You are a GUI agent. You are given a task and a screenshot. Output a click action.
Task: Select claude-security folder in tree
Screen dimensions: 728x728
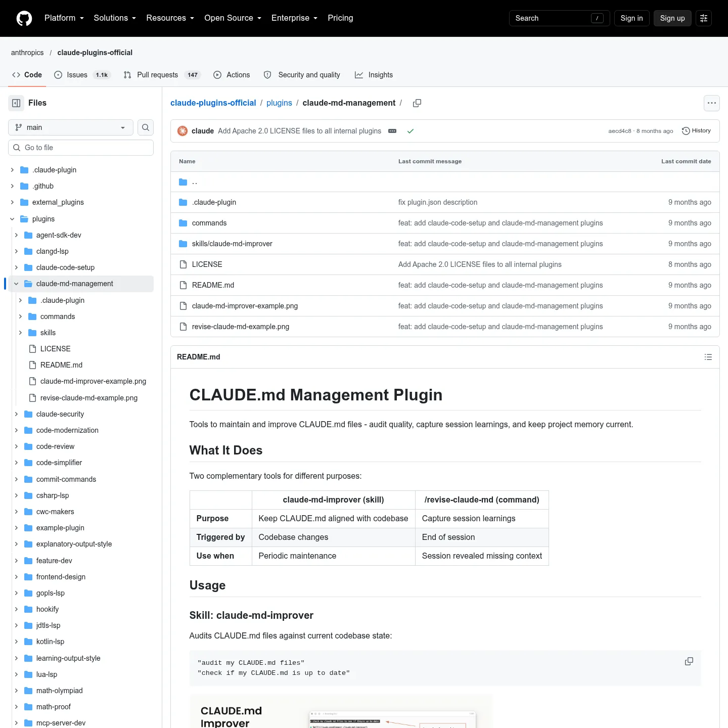[60, 414]
